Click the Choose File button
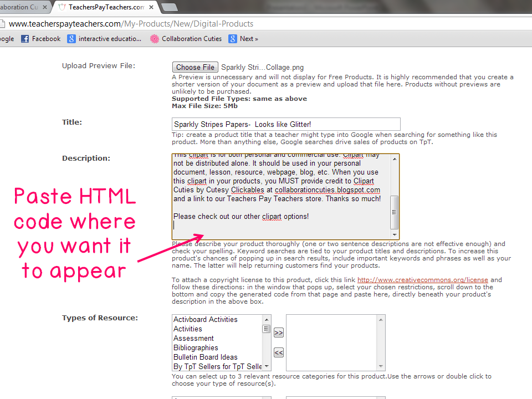 point(195,66)
